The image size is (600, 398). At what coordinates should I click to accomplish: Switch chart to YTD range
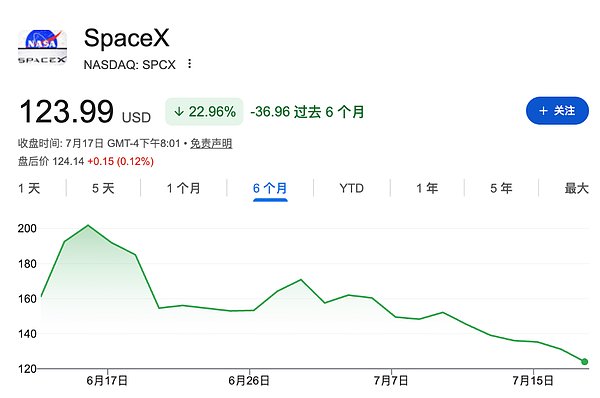click(x=351, y=188)
